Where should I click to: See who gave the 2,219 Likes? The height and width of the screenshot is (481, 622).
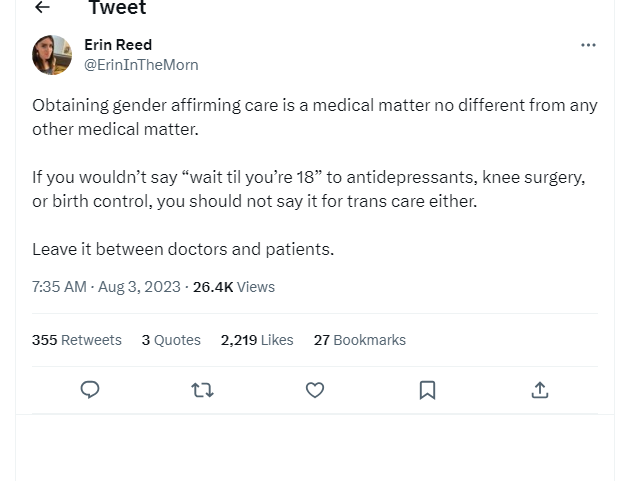click(257, 340)
